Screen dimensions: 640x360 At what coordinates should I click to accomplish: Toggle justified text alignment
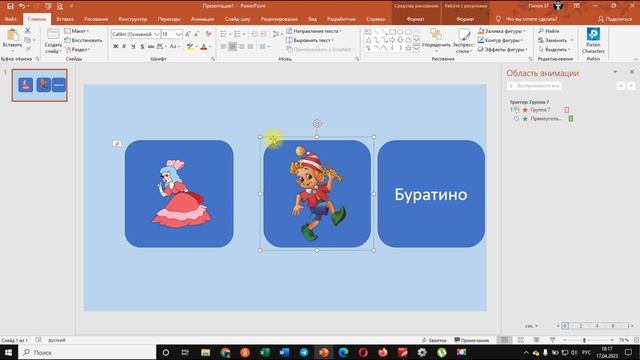(x=250, y=47)
